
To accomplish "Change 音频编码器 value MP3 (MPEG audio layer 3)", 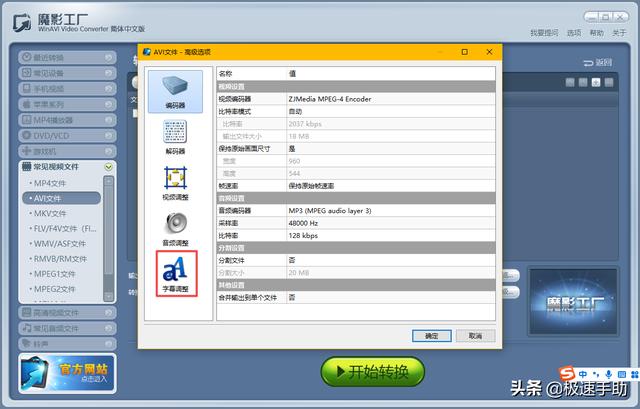I will [x=391, y=211].
